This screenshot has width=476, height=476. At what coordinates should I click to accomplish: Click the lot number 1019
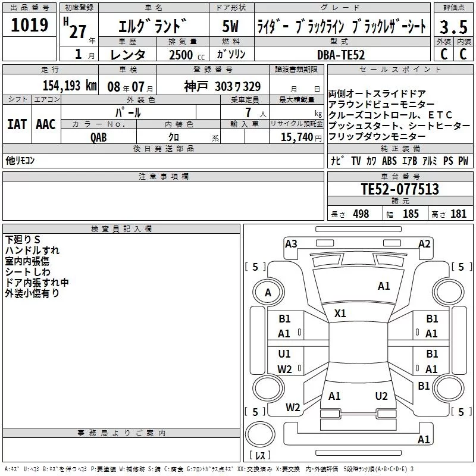[29, 26]
